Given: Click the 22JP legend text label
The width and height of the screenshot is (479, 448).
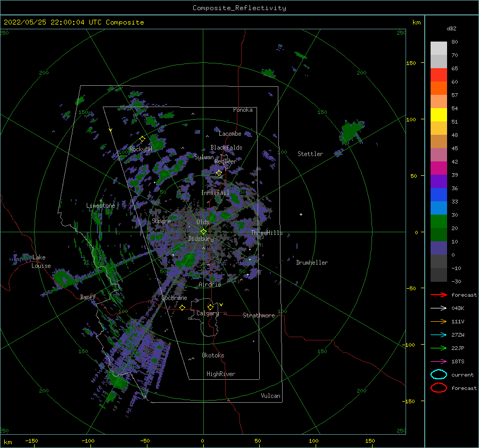Looking at the screenshot, I should coord(458,348).
